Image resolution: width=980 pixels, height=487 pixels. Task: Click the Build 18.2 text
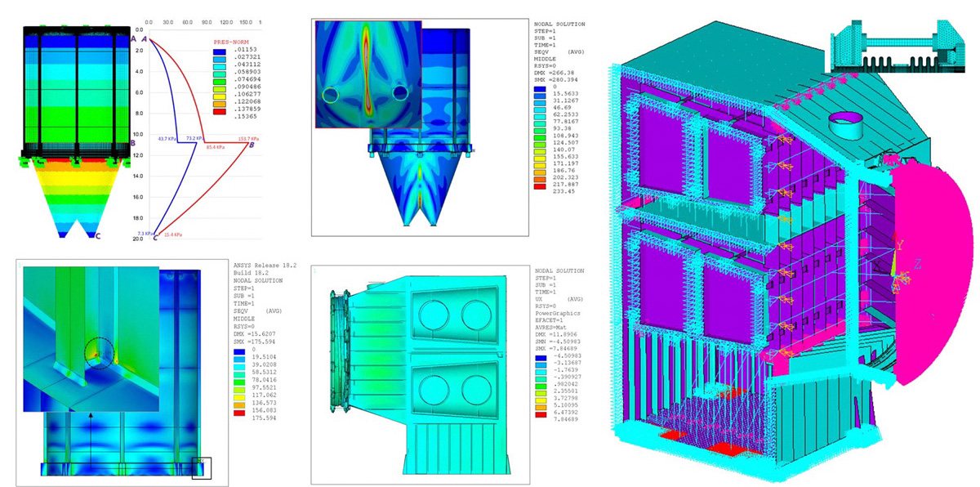pos(252,273)
